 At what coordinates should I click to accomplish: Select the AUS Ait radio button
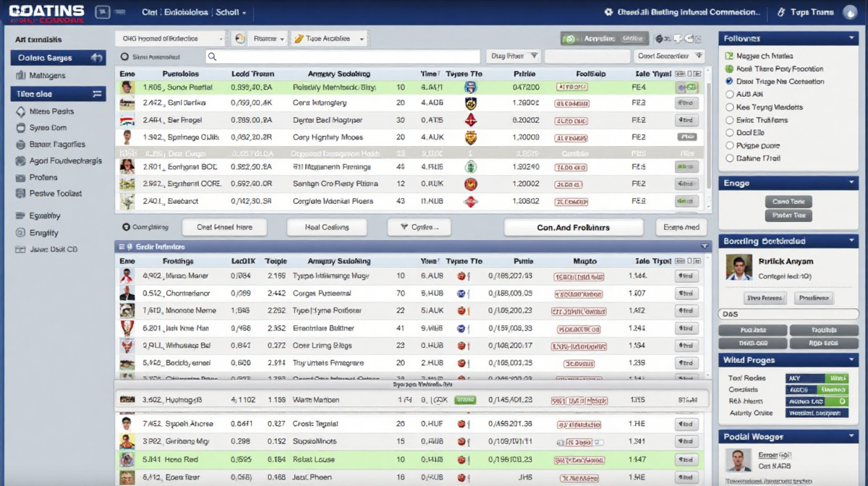coord(729,95)
